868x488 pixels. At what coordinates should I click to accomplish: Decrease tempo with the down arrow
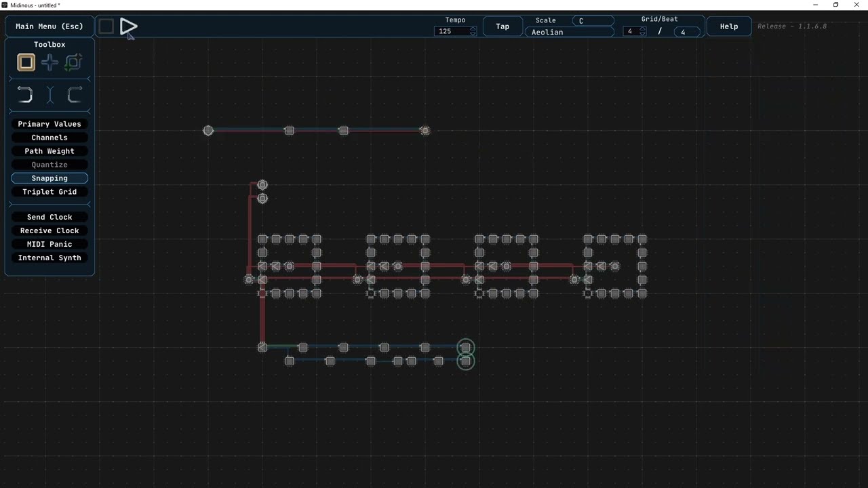tap(473, 33)
